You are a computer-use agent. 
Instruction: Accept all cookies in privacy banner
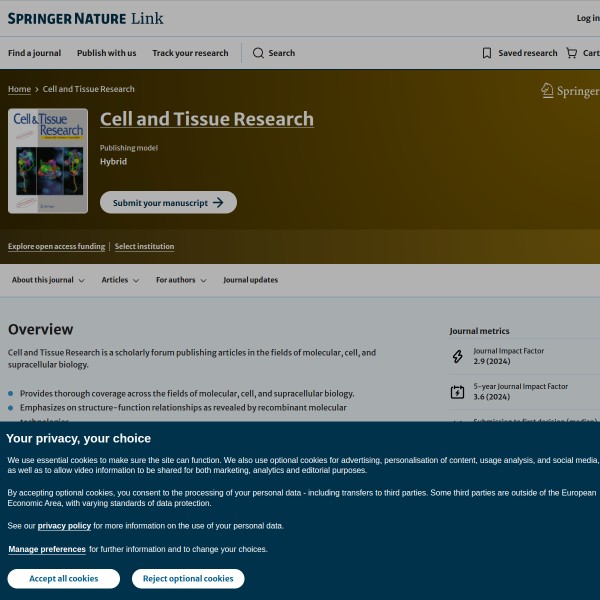(63, 578)
